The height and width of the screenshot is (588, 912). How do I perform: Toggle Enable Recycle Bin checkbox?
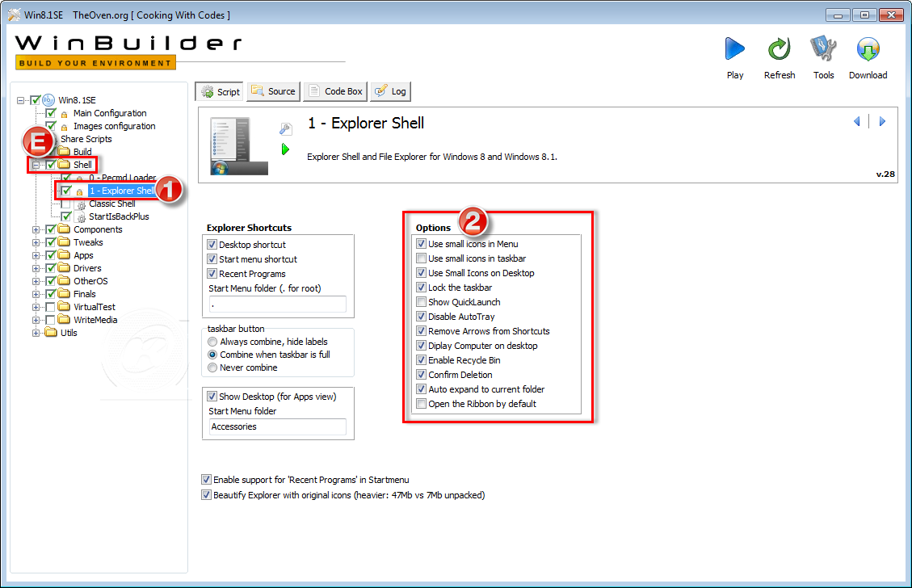point(422,360)
